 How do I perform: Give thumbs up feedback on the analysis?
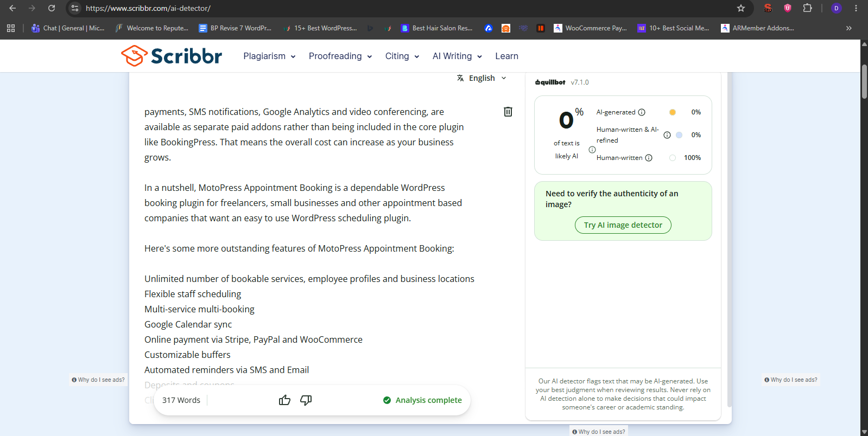pyautogui.click(x=284, y=400)
